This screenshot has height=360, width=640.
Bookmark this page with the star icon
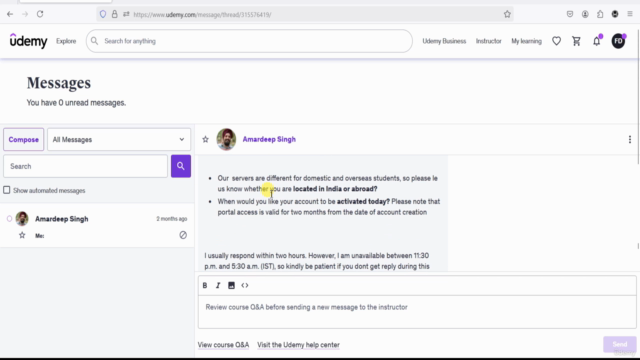point(507,14)
